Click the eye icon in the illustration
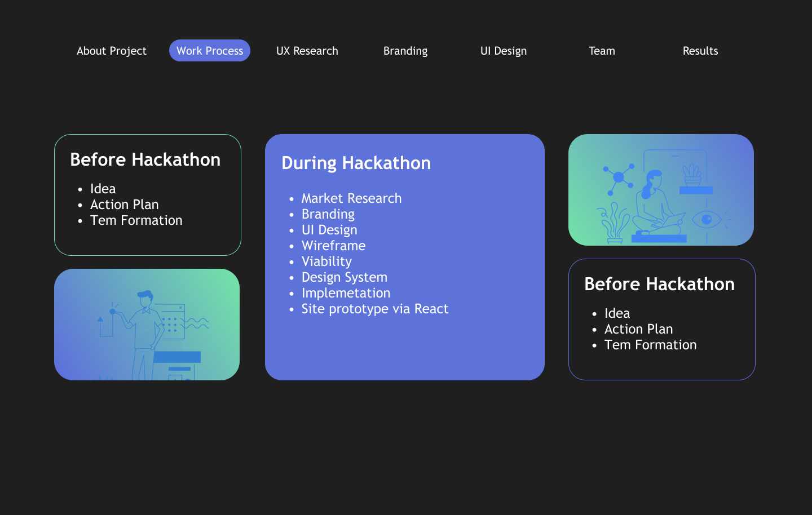 click(x=706, y=219)
